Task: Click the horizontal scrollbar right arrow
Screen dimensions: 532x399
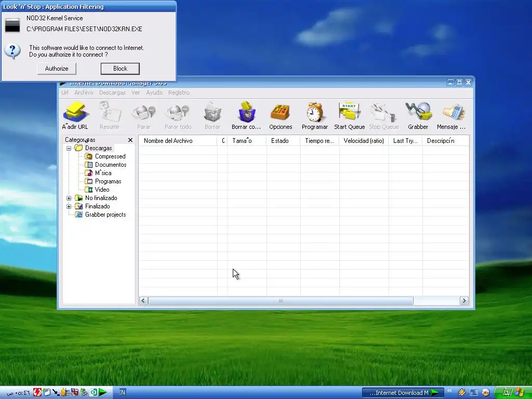Action: [464, 301]
